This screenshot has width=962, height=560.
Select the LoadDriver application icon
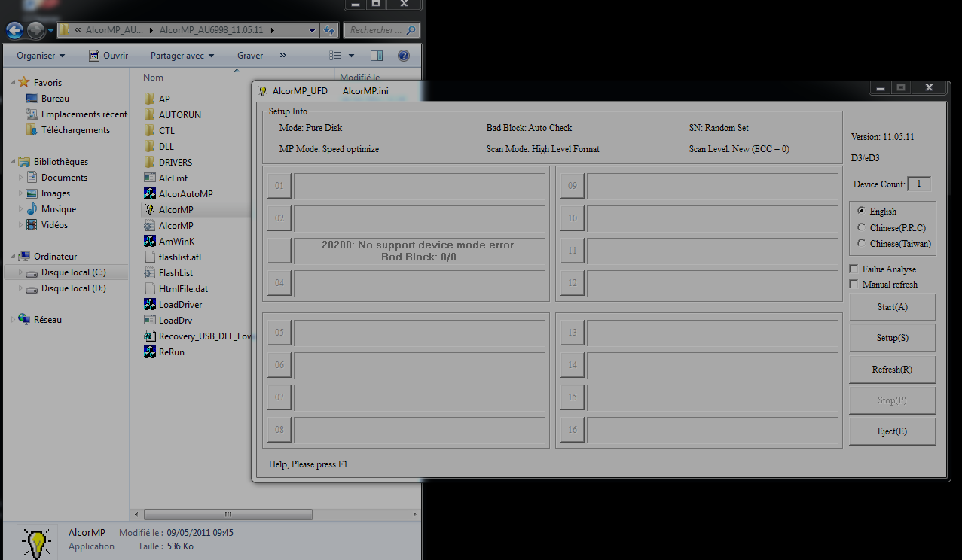149,304
